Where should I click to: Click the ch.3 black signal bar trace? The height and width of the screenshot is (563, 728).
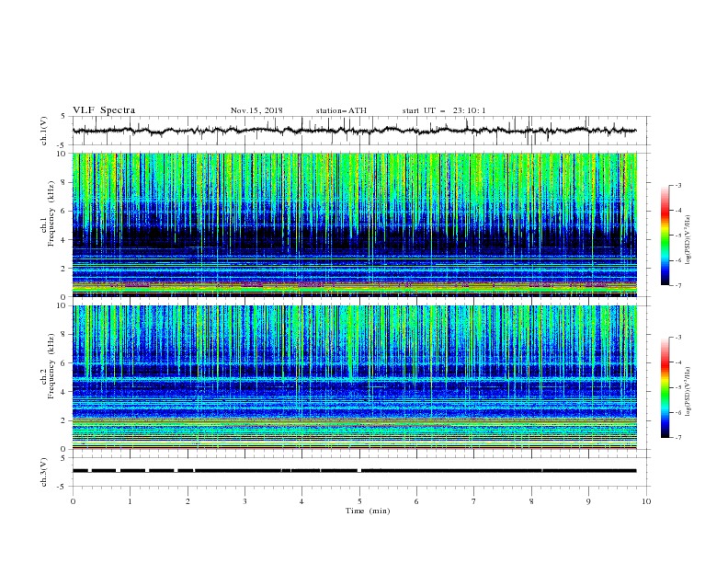coord(354,471)
